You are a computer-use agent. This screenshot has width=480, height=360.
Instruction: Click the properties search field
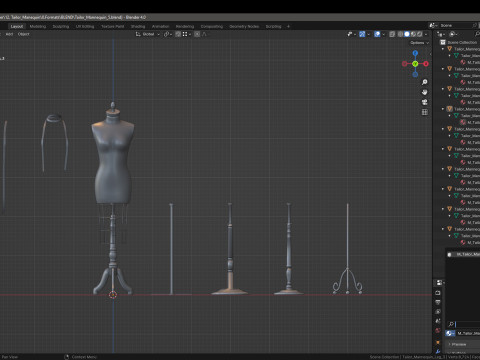(463, 324)
